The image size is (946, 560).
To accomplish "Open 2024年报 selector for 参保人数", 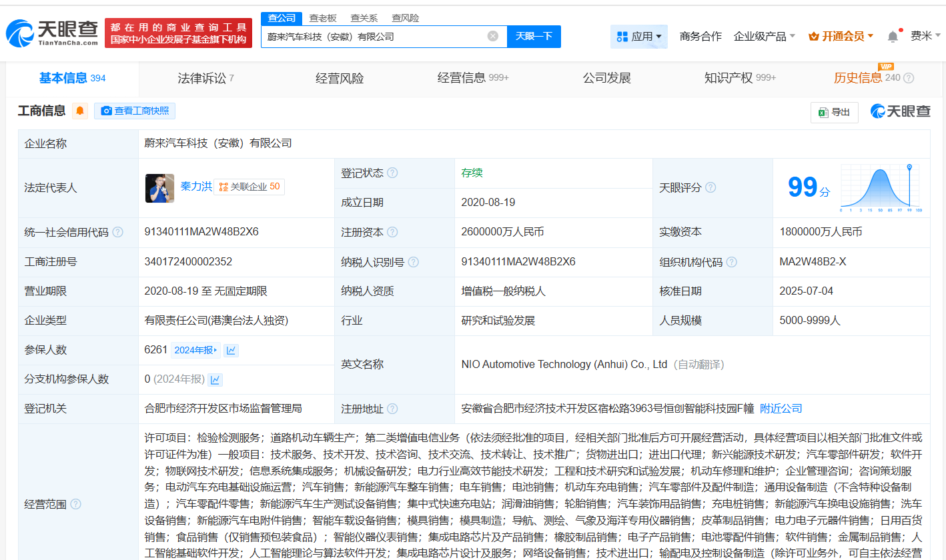I will [x=195, y=350].
